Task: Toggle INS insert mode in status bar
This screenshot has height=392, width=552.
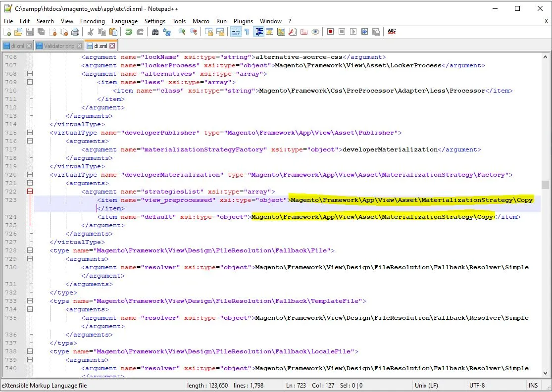Action: 533,386
